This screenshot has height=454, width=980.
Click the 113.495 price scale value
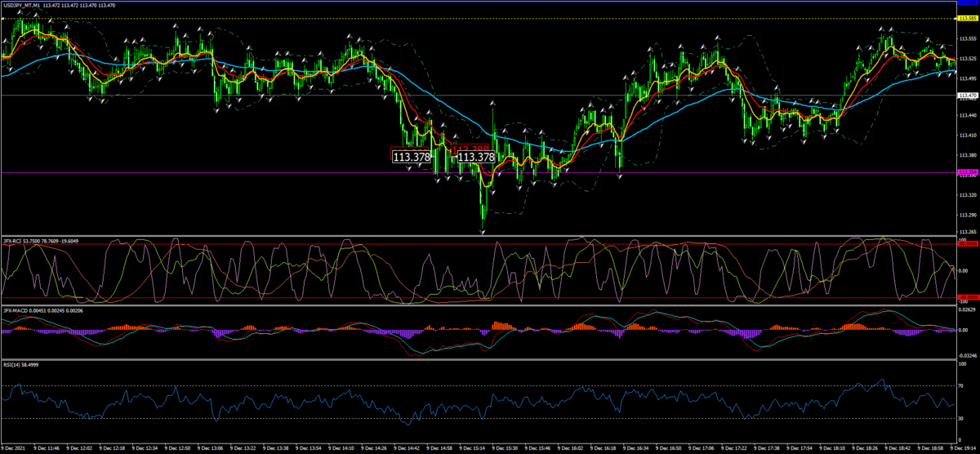pyautogui.click(x=967, y=78)
